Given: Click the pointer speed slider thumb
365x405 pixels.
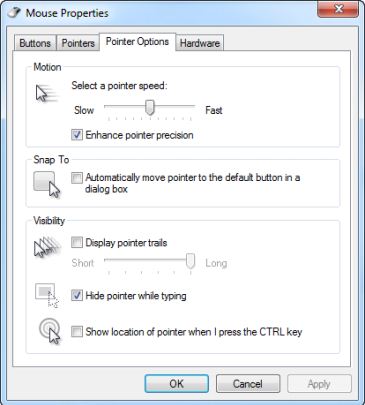Looking at the screenshot, I should tap(150, 108).
